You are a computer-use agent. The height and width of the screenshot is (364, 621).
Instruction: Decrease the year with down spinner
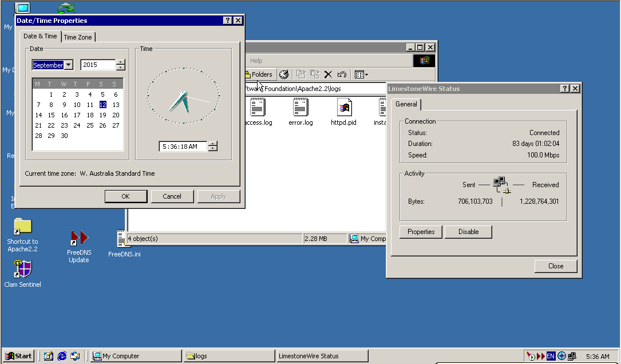(x=120, y=68)
